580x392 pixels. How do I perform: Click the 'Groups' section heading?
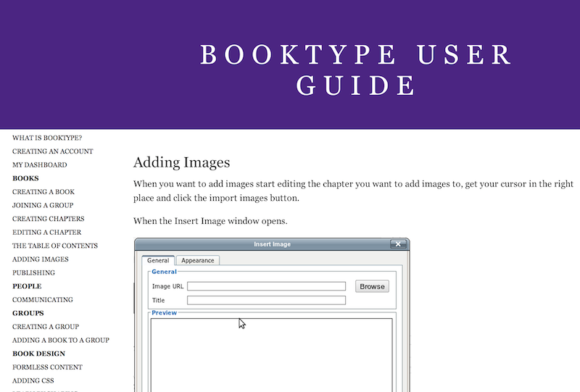28,313
